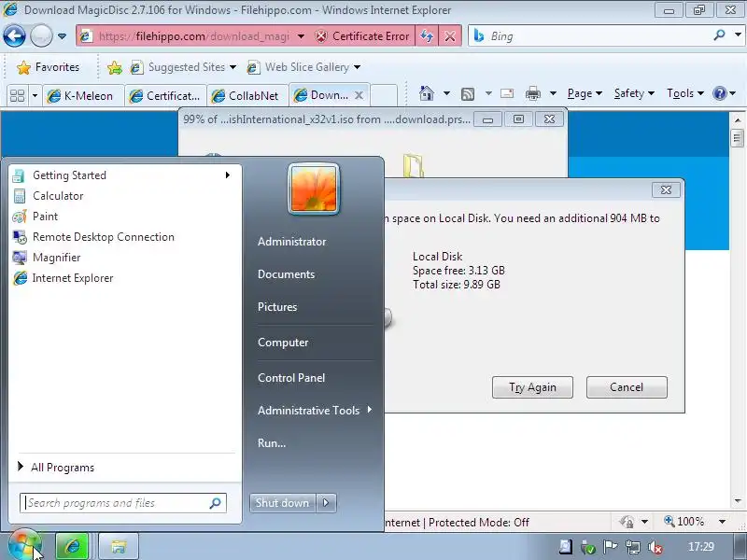747x560 pixels.
Task: Click the browser Forward arrow button
Action: point(41,35)
